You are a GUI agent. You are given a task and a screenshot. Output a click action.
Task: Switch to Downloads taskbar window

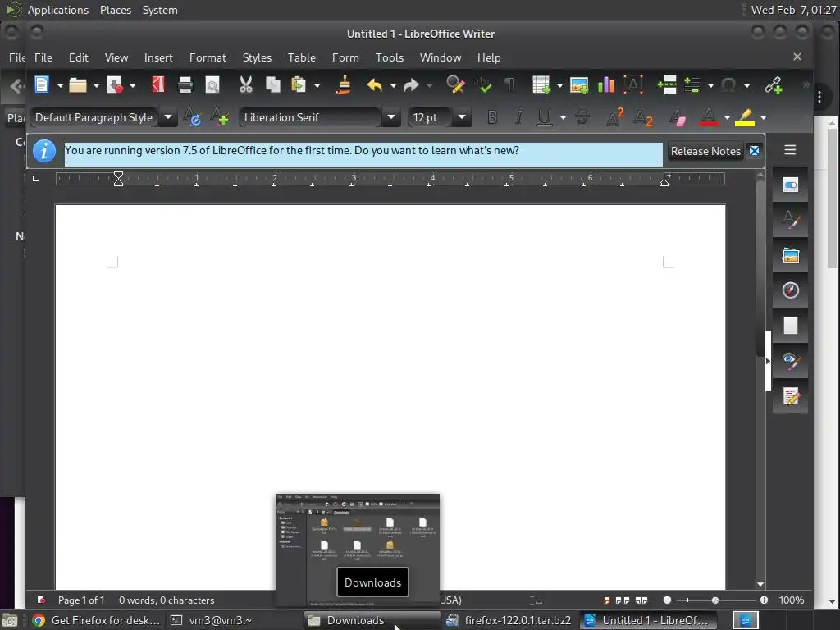pos(373,620)
